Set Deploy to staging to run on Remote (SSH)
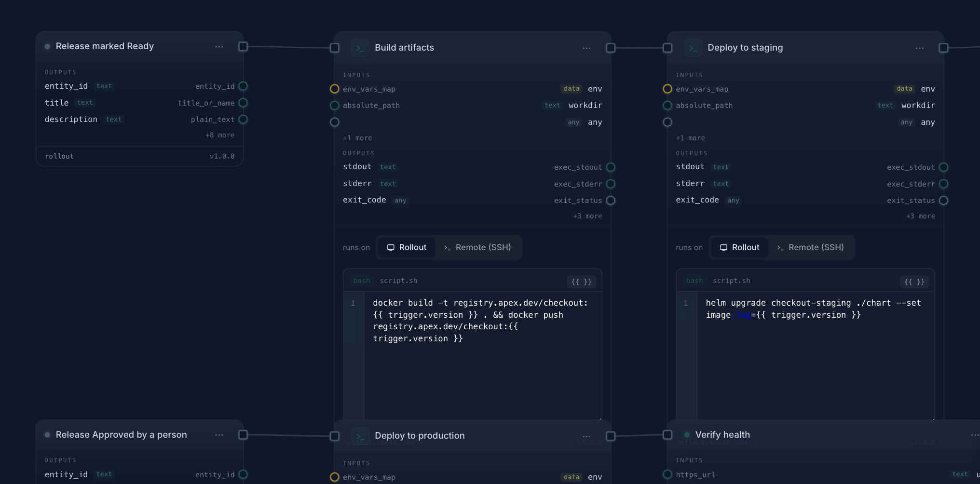The height and width of the screenshot is (484, 980). tap(810, 248)
